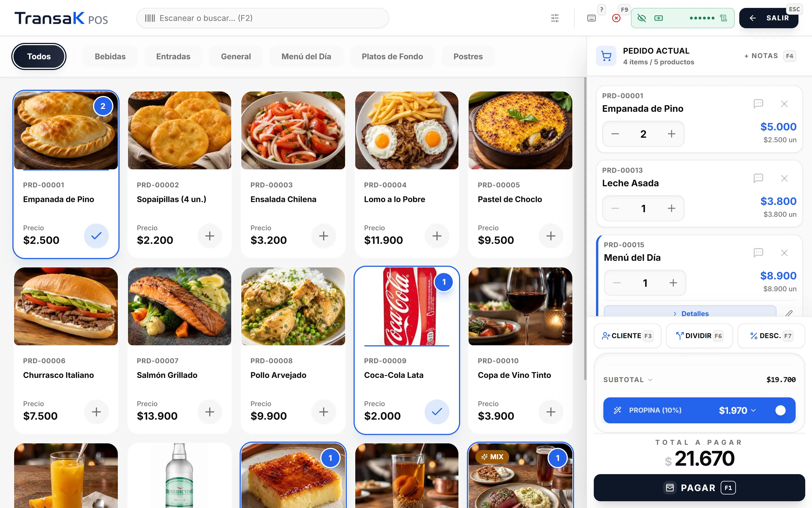Add Copa de Vino Tinto to order
This screenshot has height=508, width=812.
coord(551,412)
